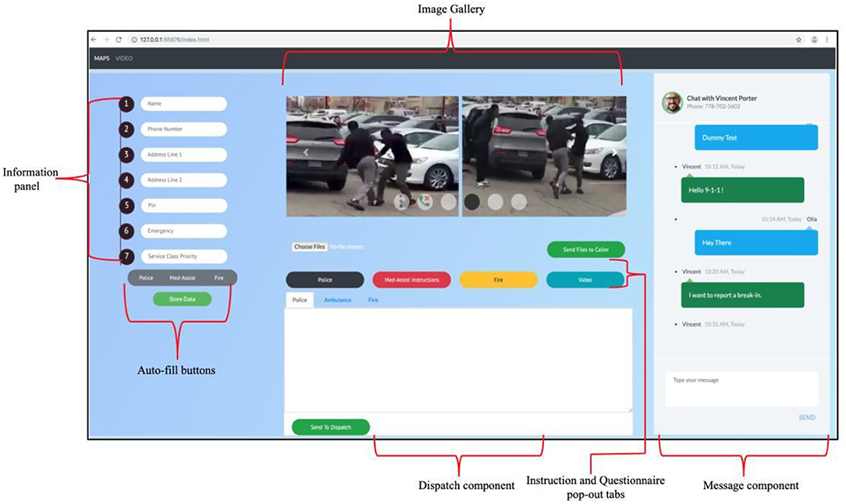Save the form with Store Data

[x=183, y=299]
